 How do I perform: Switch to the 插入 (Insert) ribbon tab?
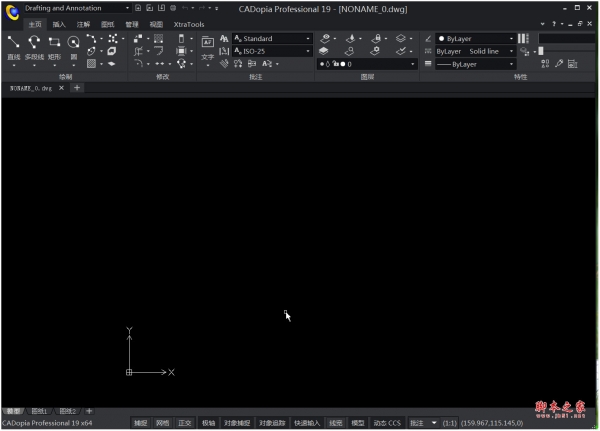(x=59, y=24)
